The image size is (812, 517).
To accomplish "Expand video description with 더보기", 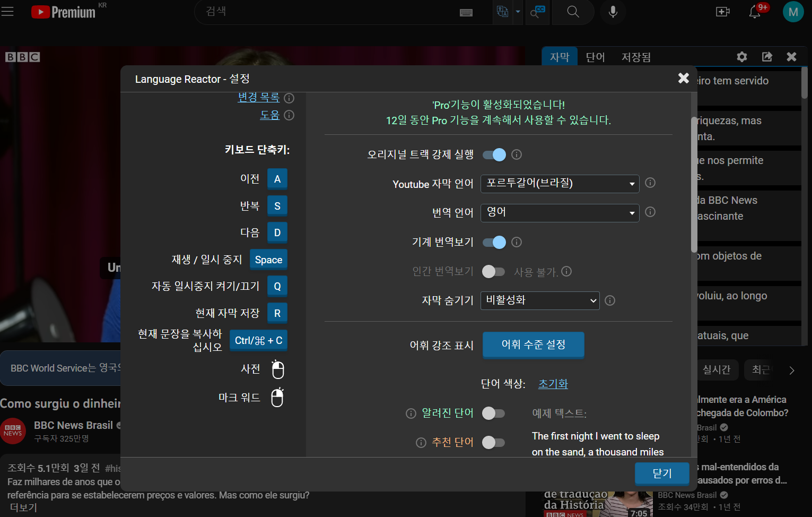I will (23, 507).
